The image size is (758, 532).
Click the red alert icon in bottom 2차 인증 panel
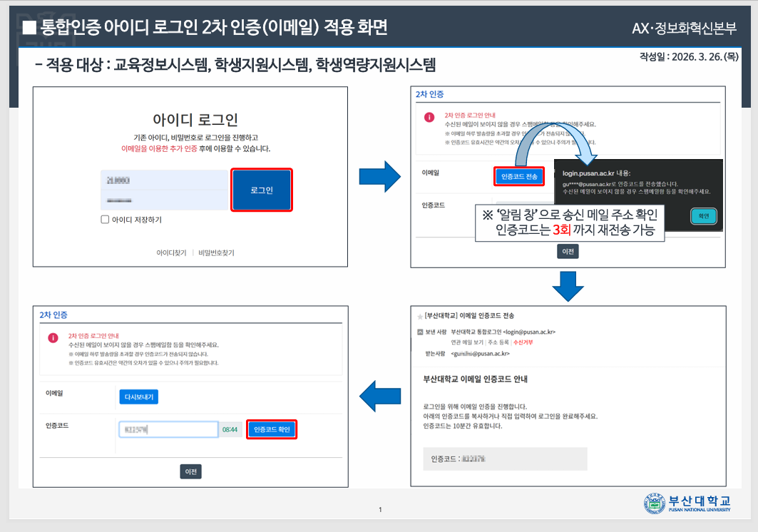click(x=53, y=338)
